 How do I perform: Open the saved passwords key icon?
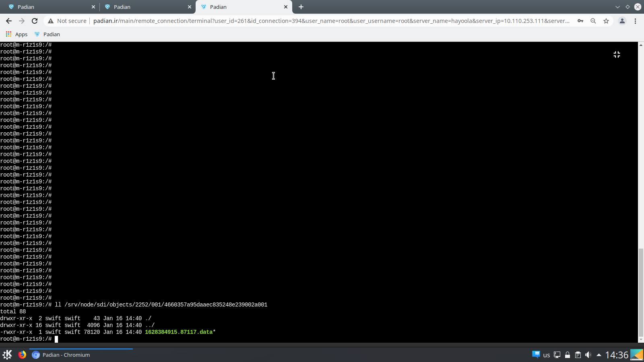[580, 21]
